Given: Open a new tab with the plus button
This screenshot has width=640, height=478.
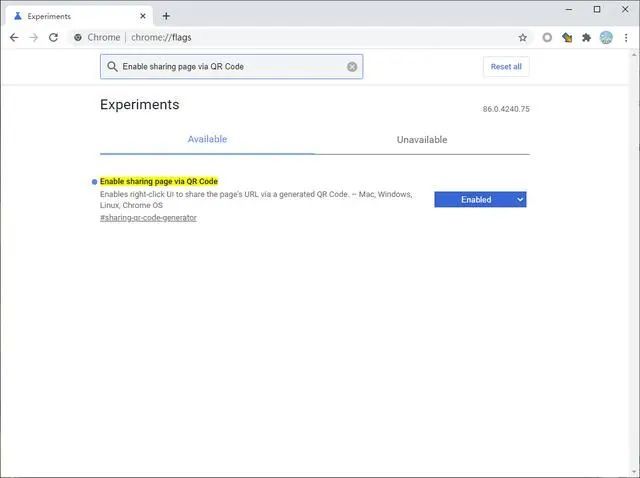Looking at the screenshot, I should pos(166,16).
